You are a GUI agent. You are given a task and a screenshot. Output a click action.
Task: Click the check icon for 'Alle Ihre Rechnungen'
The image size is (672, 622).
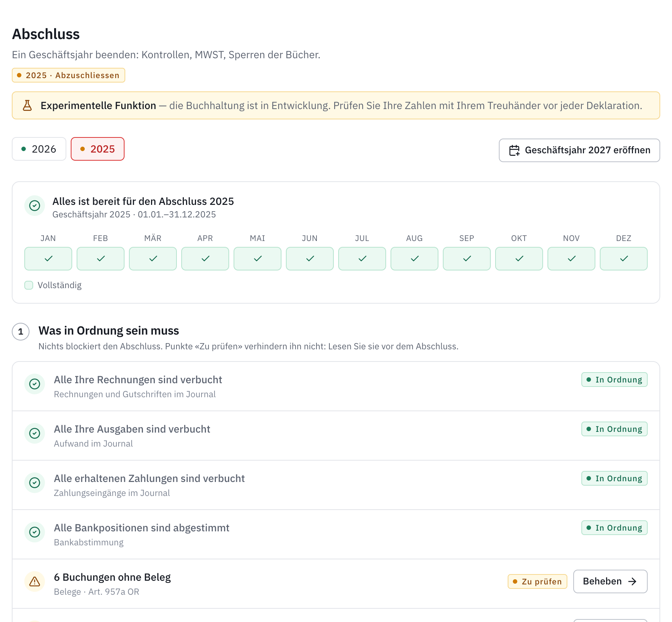point(35,384)
